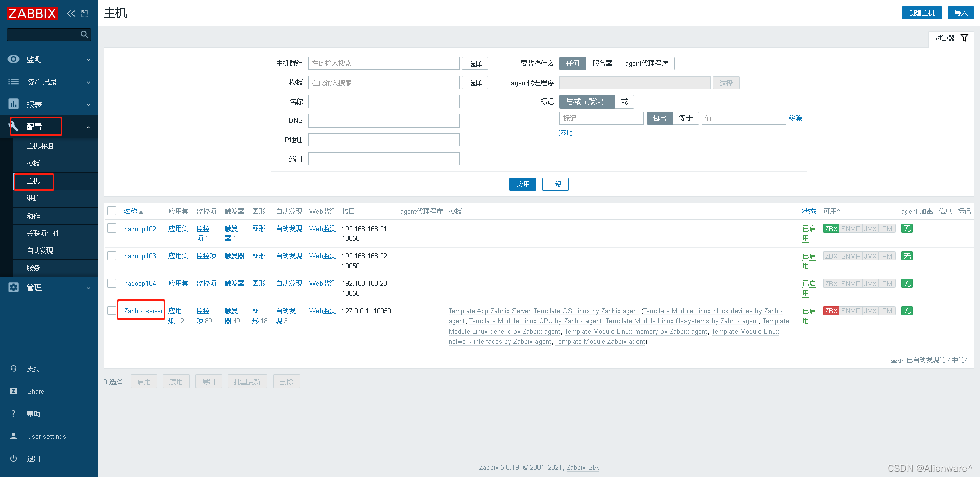980x477 pixels.
Task: Sort hosts by 状态 column
Action: tap(808, 211)
